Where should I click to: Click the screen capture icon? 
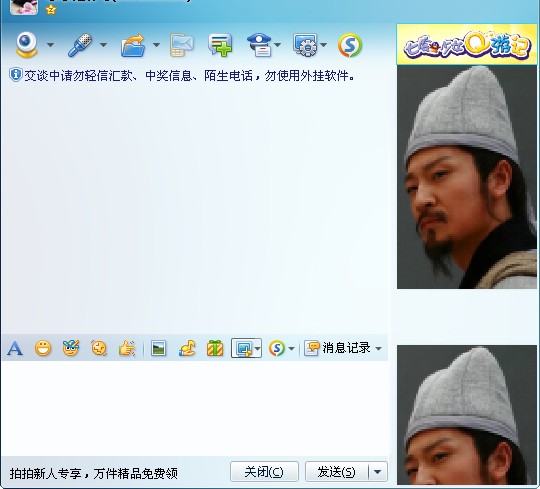click(243, 348)
